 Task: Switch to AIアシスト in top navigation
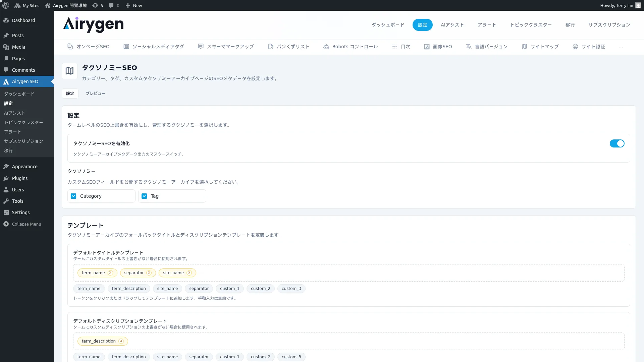[x=452, y=25]
